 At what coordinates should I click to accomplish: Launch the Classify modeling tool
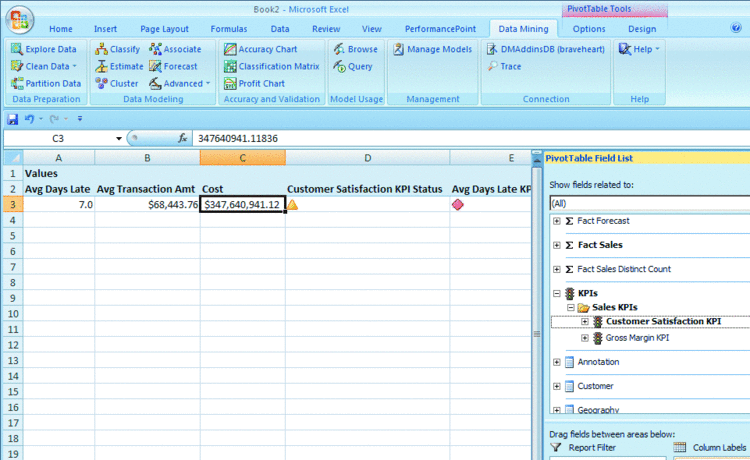click(118, 49)
